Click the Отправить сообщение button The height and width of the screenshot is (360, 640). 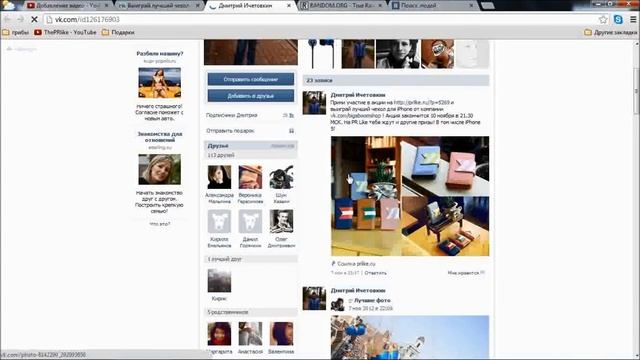pos(251,79)
